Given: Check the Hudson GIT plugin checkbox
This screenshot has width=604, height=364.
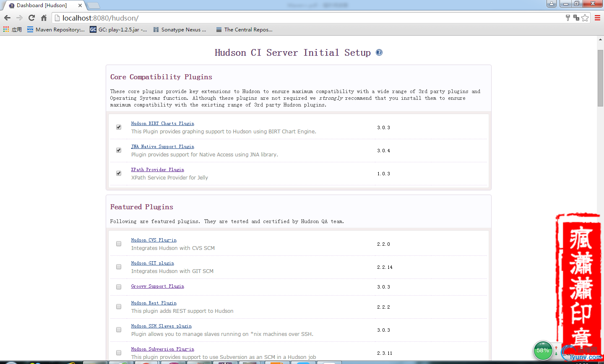Looking at the screenshot, I should coord(119,267).
